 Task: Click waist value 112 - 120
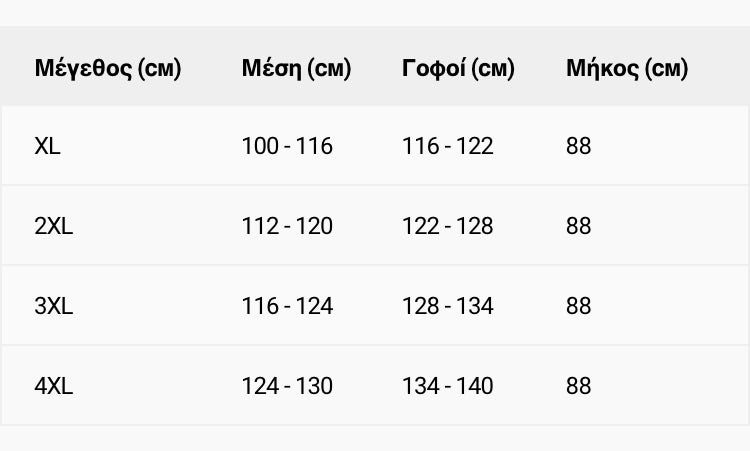tap(287, 226)
